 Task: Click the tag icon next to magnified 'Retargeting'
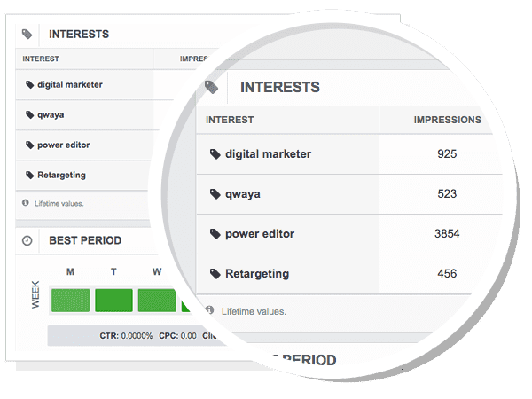[x=215, y=274]
